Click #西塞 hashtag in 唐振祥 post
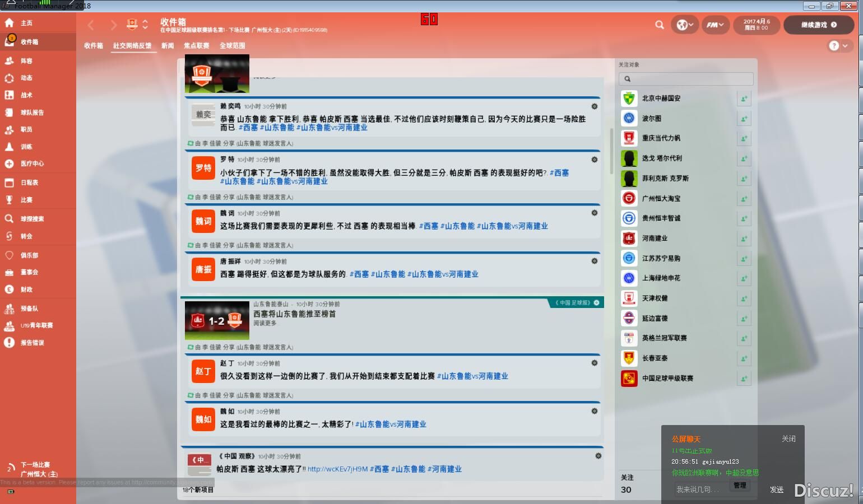This screenshot has width=863, height=504. [359, 274]
